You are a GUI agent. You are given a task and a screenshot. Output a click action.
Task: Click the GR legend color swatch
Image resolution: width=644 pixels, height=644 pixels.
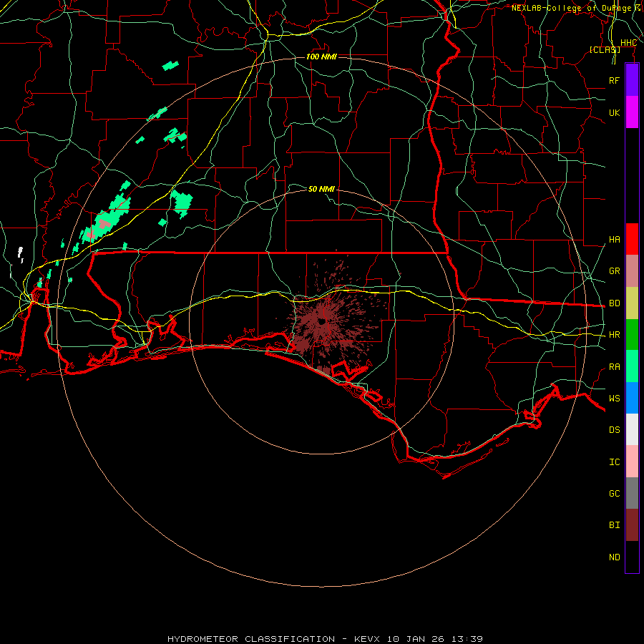632,271
